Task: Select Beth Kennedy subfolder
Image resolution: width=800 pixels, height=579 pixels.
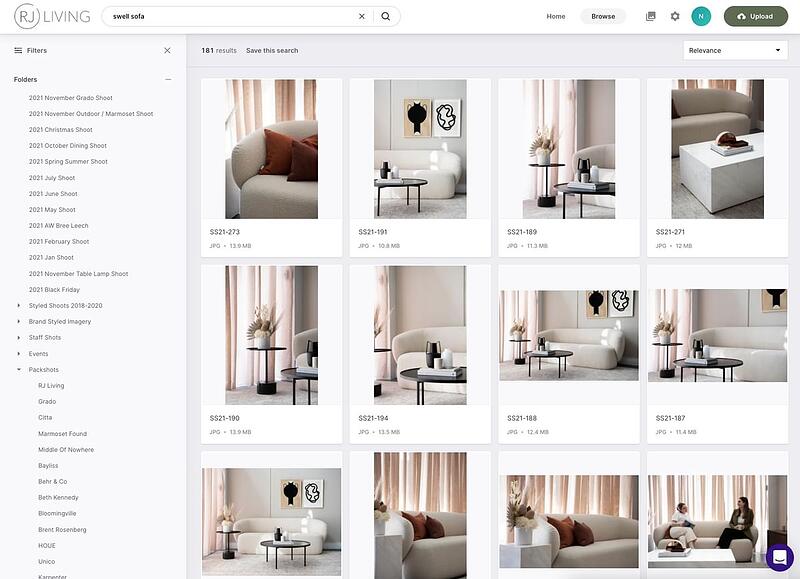Action: click(58, 497)
